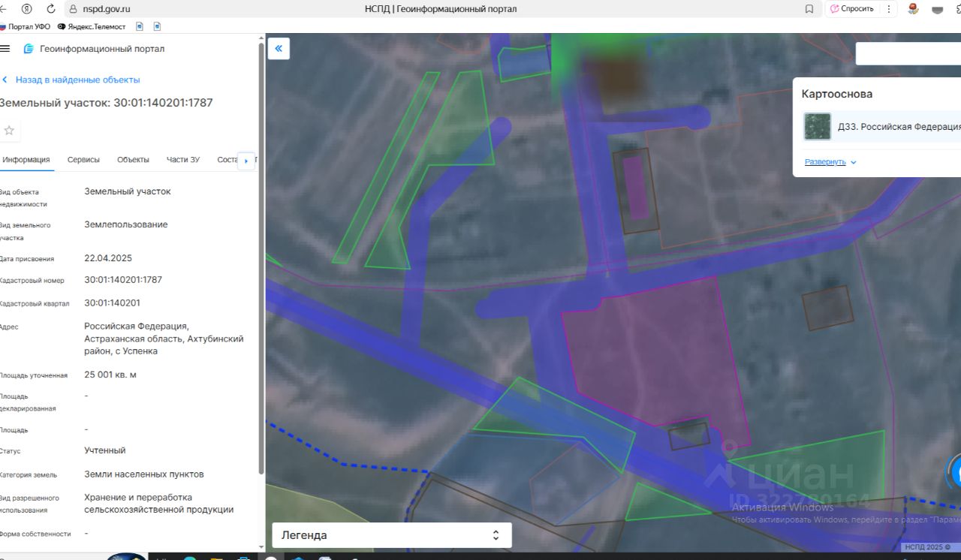Screen dimensions: 961x560
Task: Click the Земельный участок title heading
Action: point(106,103)
